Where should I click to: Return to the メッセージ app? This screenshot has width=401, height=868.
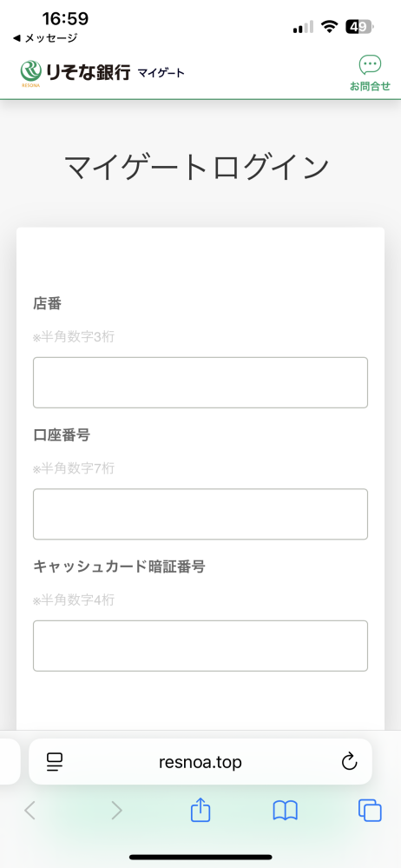pos(45,38)
